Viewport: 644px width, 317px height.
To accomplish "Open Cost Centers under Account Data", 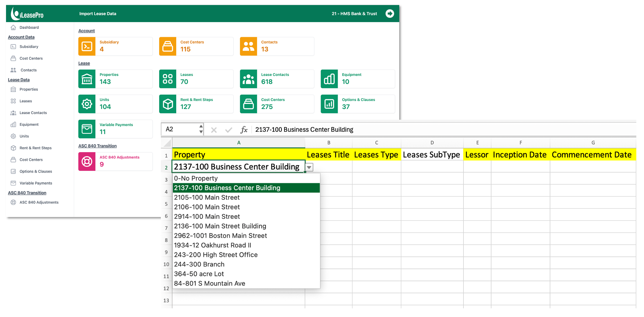I will (x=31, y=58).
